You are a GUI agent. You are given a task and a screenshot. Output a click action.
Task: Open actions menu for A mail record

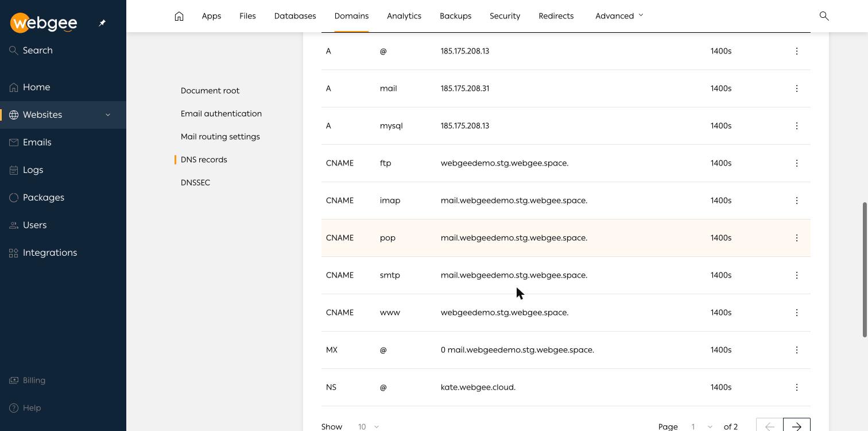click(x=796, y=88)
